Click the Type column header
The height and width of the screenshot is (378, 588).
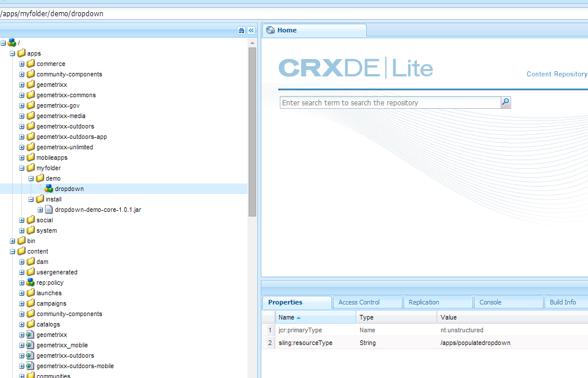pyautogui.click(x=397, y=318)
